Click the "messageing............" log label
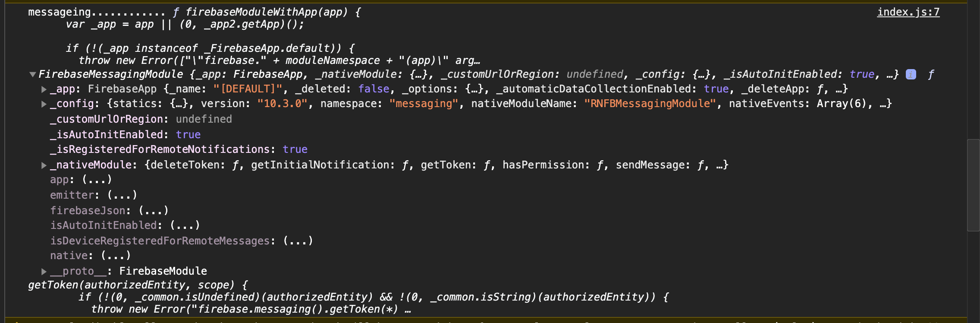 point(97,12)
